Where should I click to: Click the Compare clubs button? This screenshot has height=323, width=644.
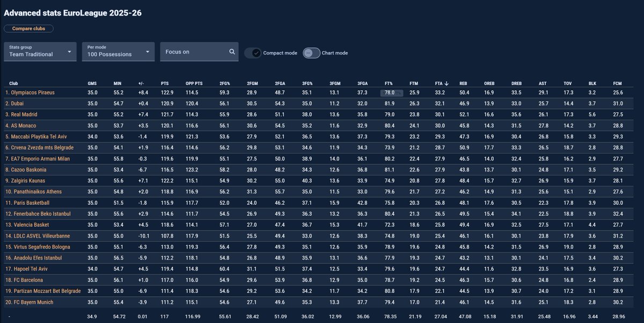tap(29, 28)
